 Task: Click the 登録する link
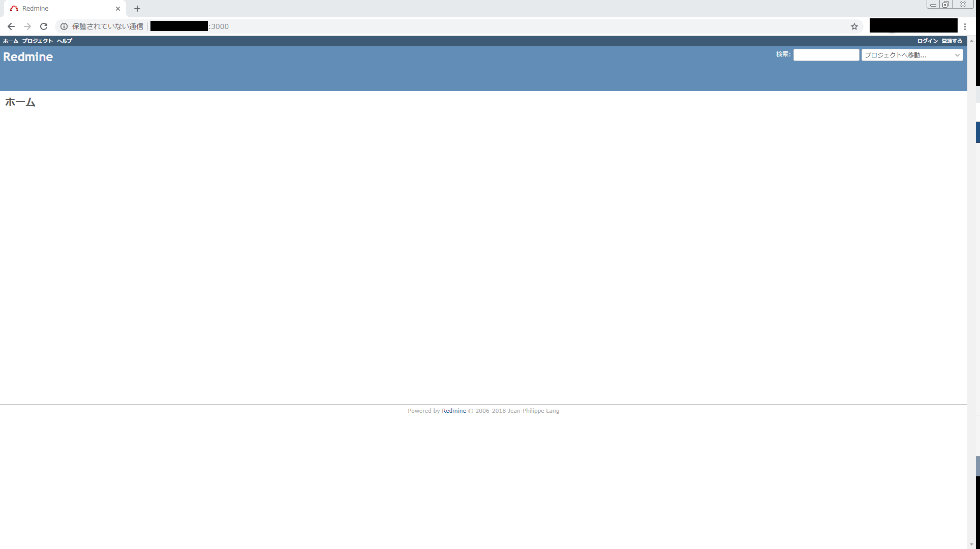click(952, 41)
